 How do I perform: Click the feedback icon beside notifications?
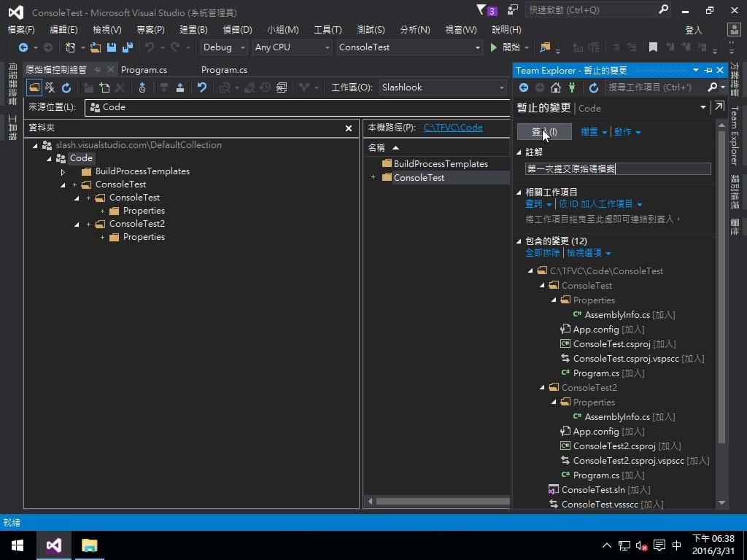513,9
